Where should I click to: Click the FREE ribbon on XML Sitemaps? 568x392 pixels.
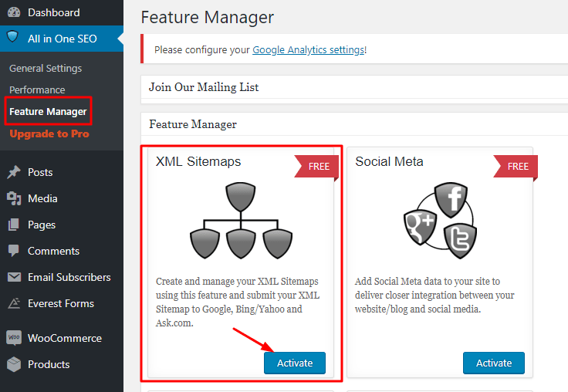316,167
